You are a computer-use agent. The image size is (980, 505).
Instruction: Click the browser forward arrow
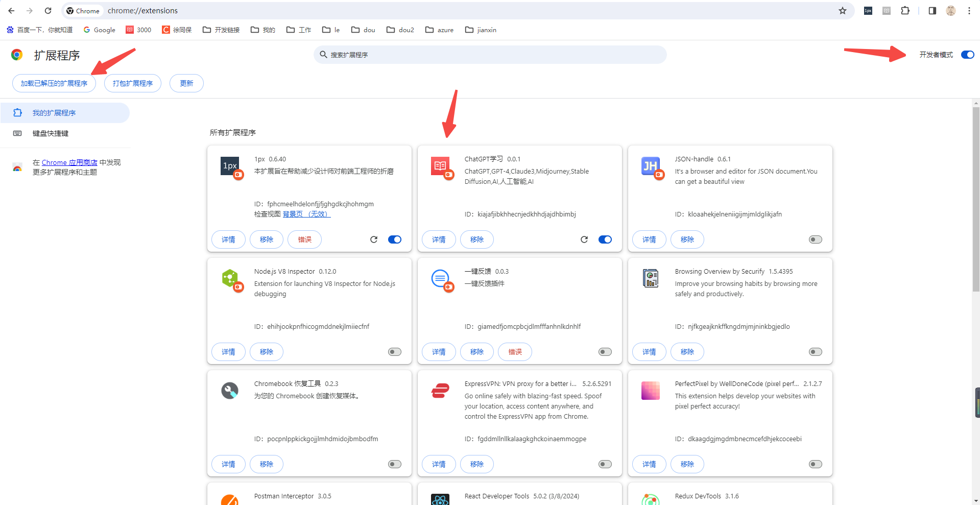click(x=30, y=11)
